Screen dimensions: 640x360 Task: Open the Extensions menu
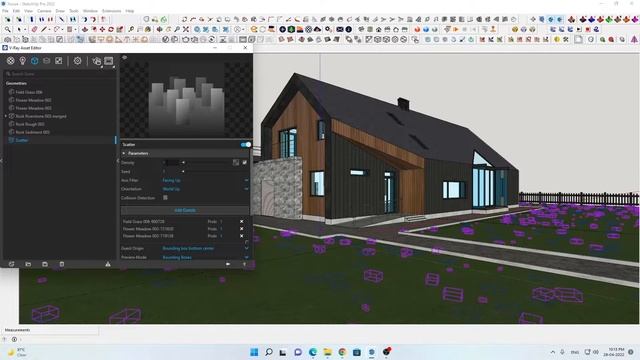111,11
